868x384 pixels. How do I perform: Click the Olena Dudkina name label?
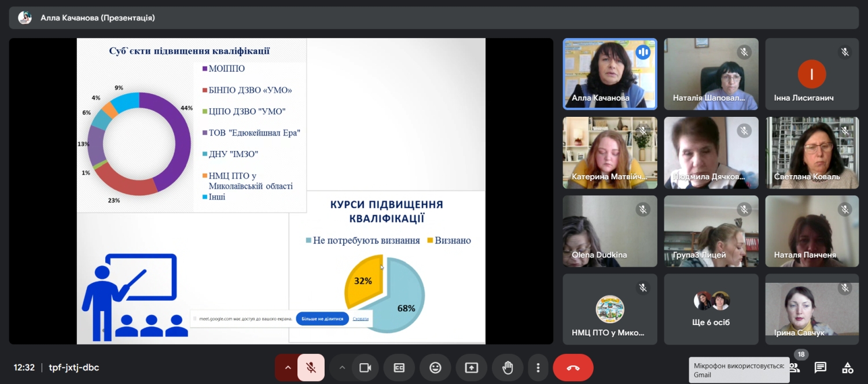(599, 255)
